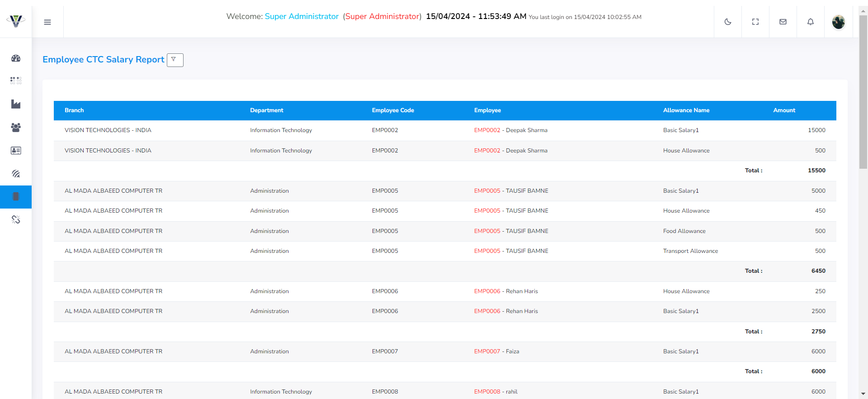Select the amount 450 cell
The image size is (868, 399).
tap(820, 211)
